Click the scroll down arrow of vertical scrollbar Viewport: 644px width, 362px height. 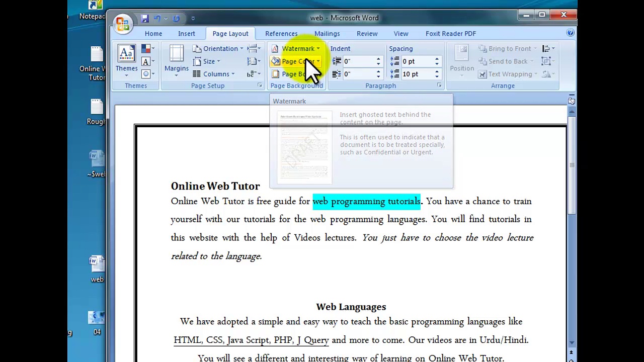572,343
